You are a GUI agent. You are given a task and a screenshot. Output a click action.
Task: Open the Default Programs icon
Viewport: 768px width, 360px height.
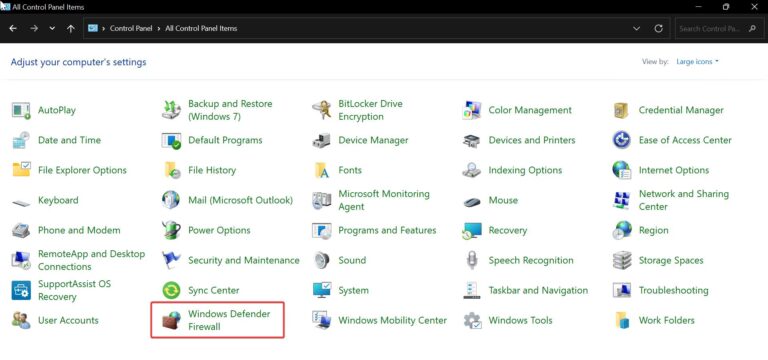click(171, 140)
